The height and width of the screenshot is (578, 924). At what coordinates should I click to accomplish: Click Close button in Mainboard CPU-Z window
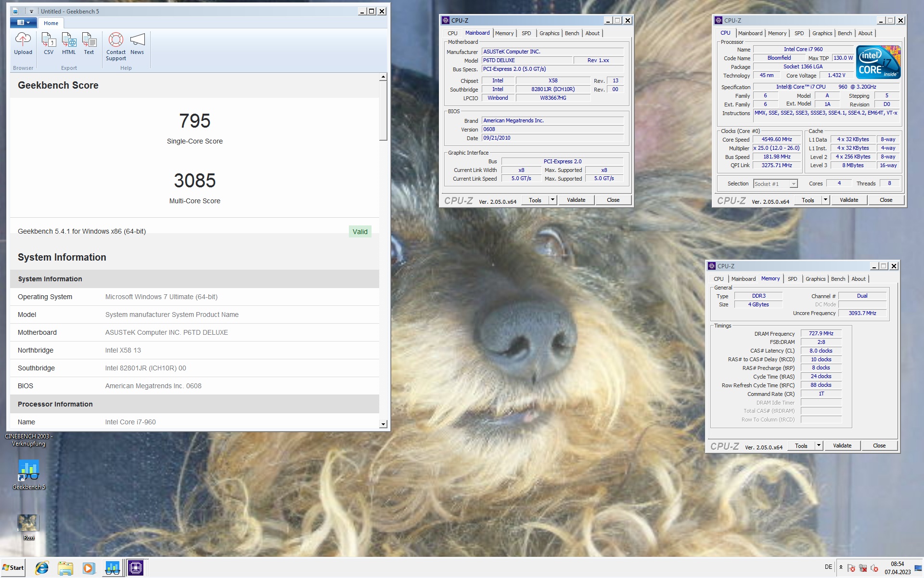613,200
